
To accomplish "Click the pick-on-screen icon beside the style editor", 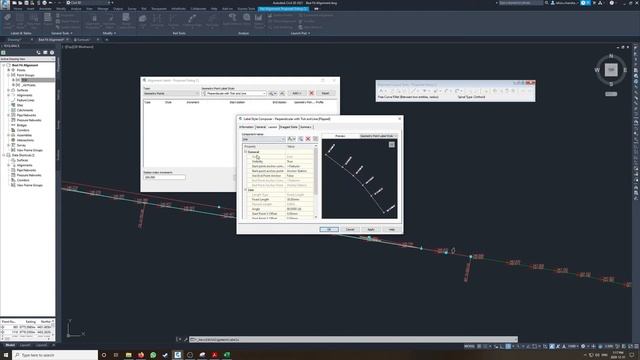I will (x=282, y=93).
